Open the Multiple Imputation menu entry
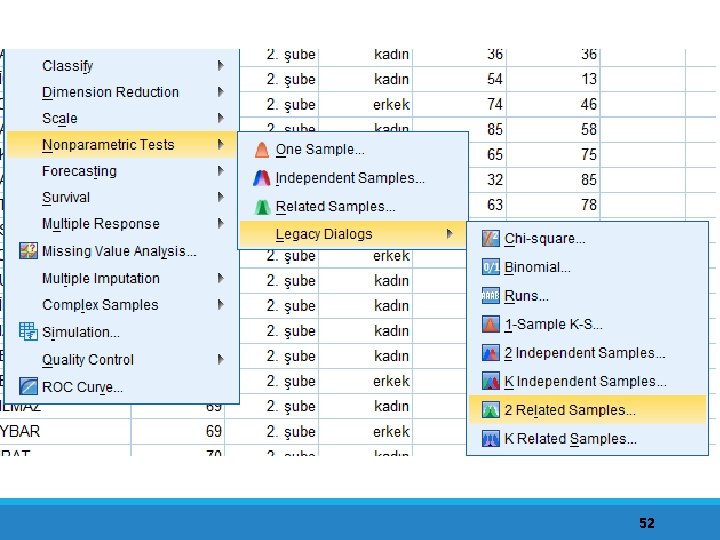 pyautogui.click(x=122, y=278)
